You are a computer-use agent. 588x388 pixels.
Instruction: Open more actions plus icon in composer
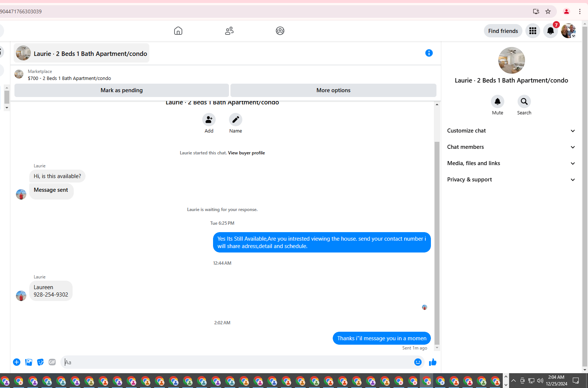tap(17, 362)
